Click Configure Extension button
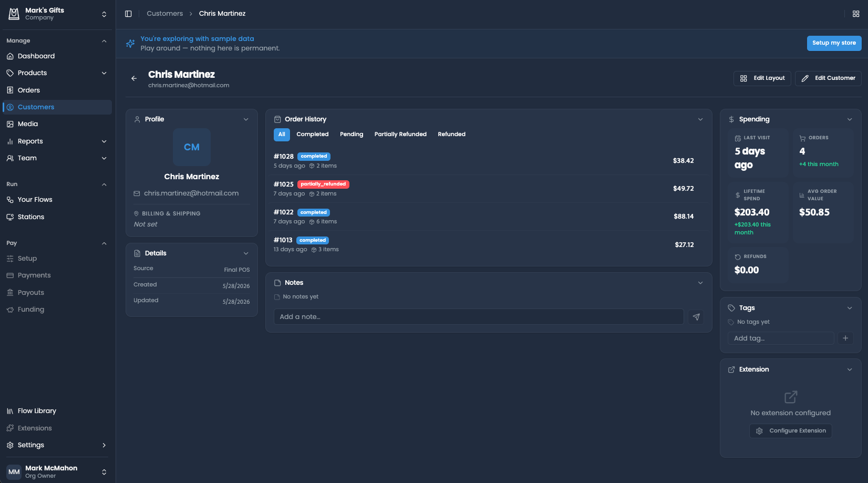This screenshot has width=868, height=483. click(791, 431)
